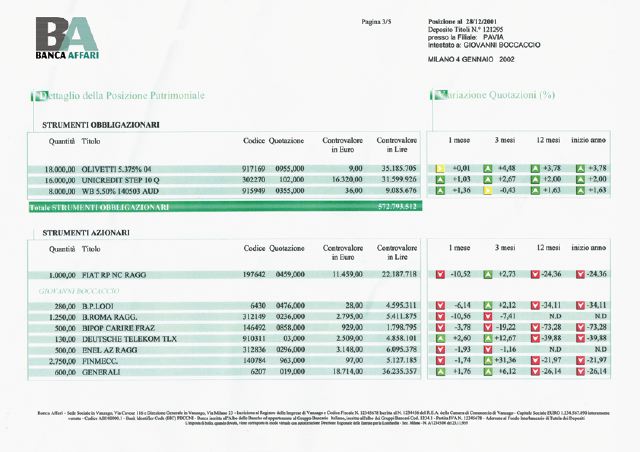Click the 'MILANO 4 GENNAIO 2002' date line
This screenshot has height=452, width=640.
tap(471, 59)
